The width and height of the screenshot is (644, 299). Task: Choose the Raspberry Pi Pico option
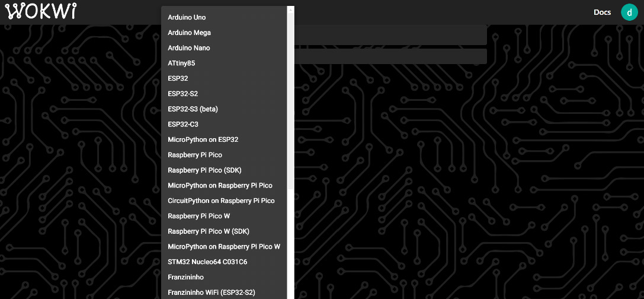tap(225, 155)
